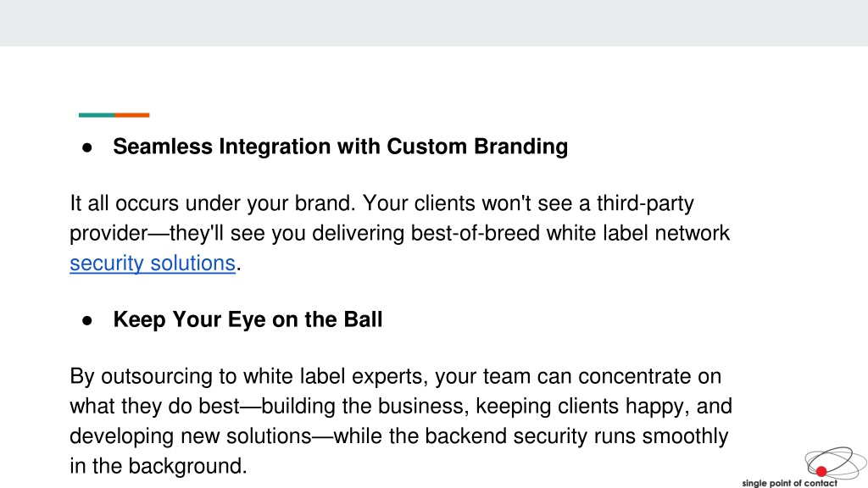
Task: Click the closing line 'in the background.'
Action: (x=159, y=467)
